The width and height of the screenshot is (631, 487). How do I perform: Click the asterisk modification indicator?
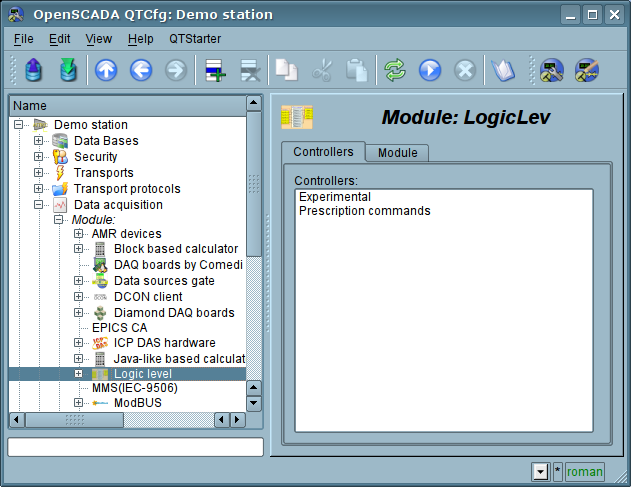click(557, 472)
